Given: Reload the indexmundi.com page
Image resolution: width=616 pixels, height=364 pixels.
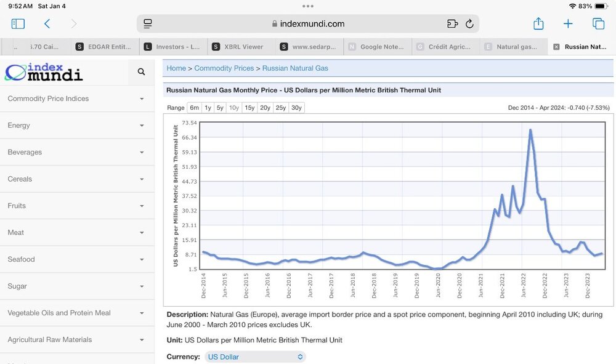Looking at the screenshot, I should click(x=469, y=24).
